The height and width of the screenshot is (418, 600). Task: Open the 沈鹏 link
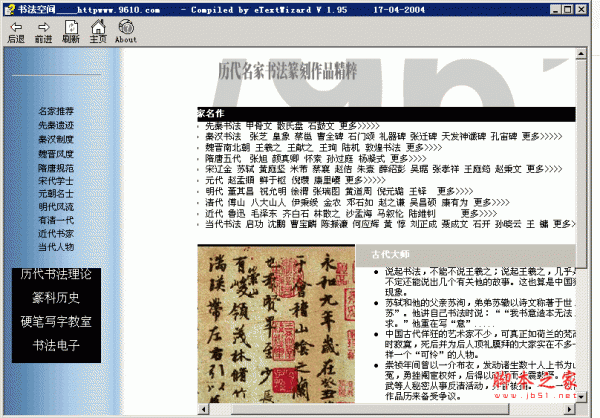(277, 224)
